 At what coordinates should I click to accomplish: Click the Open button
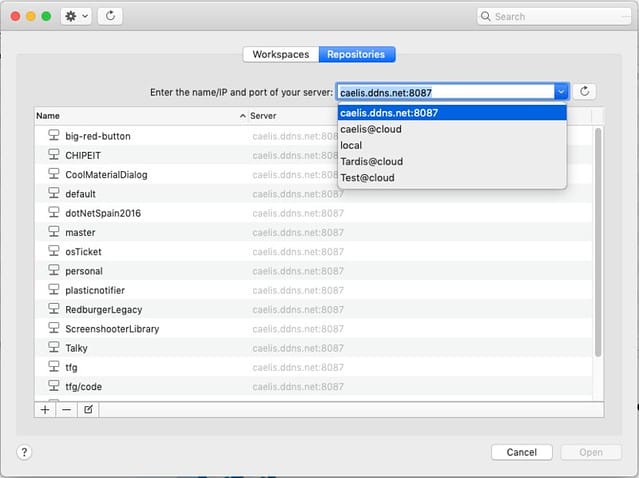(x=591, y=452)
